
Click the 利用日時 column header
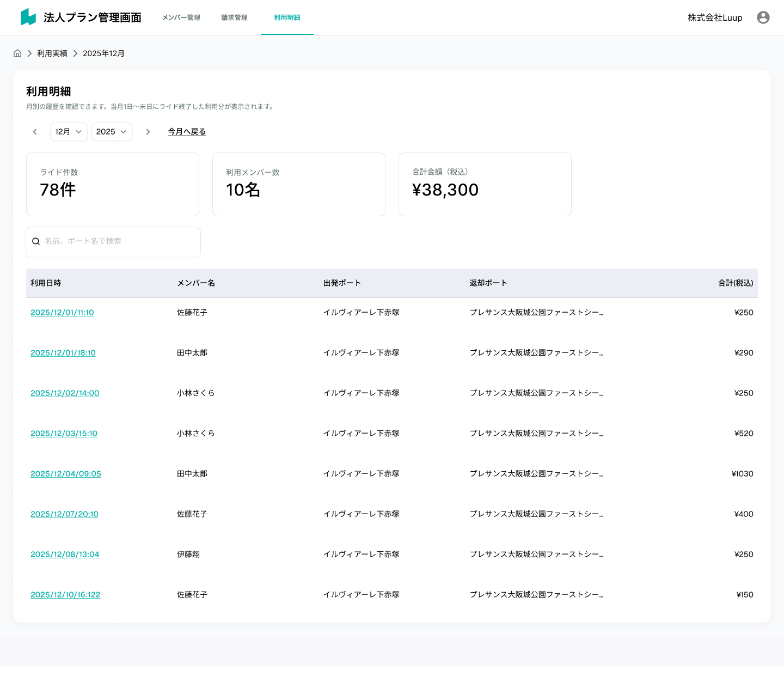tap(46, 283)
